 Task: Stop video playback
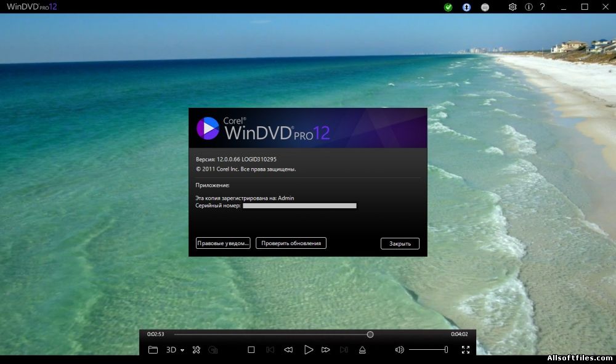coord(251,350)
